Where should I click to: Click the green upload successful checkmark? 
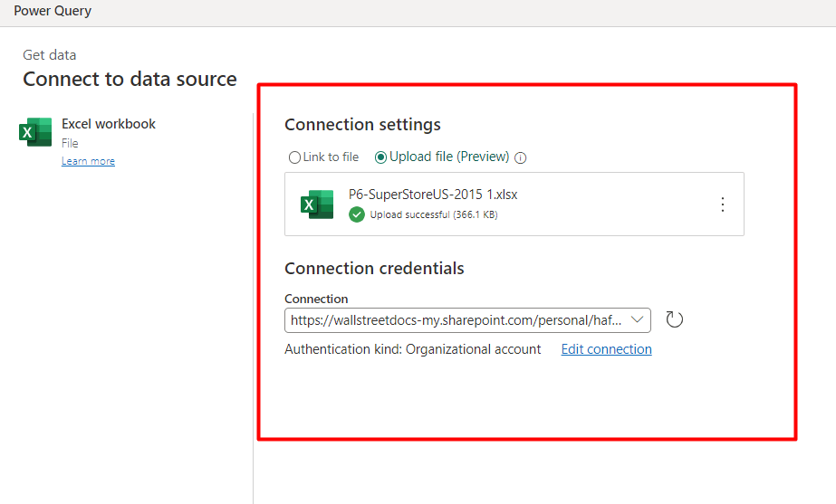357,214
